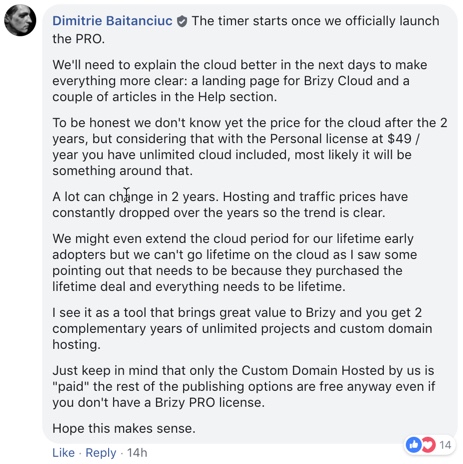Click the paragraph beginning "We'll need to explain"
The height and width of the screenshot is (464, 463).
240,81
